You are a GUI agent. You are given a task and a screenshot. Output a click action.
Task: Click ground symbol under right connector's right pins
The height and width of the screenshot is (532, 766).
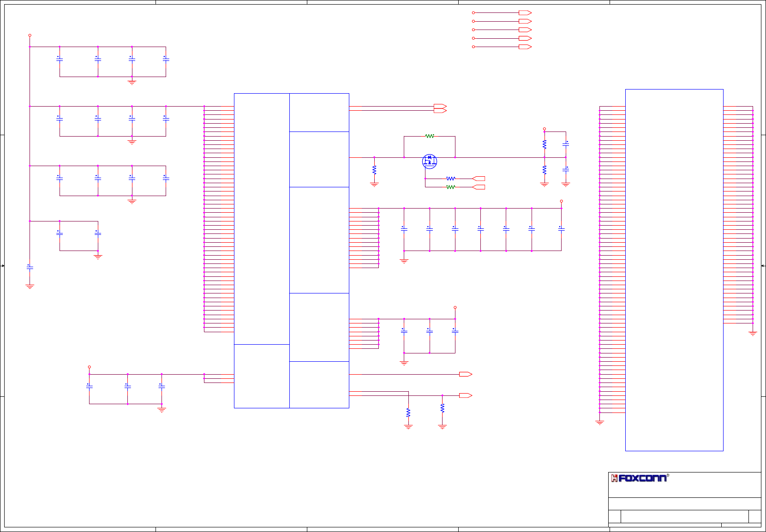(753, 333)
